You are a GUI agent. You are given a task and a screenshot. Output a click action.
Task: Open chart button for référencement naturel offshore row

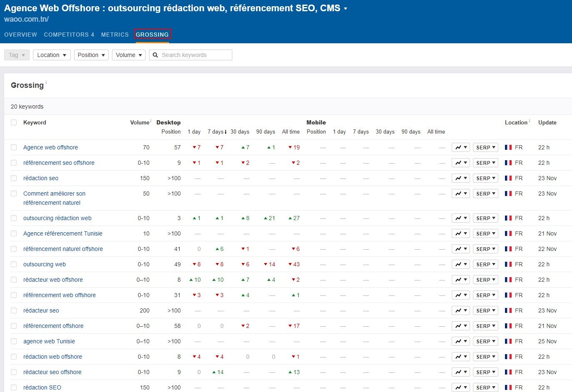460,249
